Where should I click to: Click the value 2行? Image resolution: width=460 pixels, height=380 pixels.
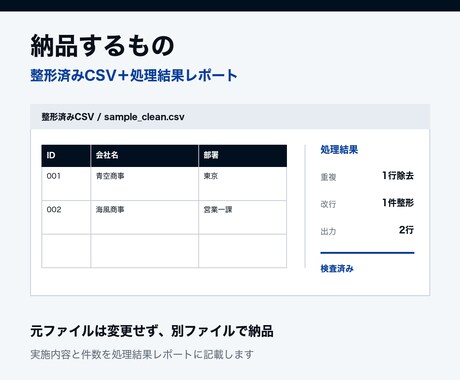coord(406,230)
